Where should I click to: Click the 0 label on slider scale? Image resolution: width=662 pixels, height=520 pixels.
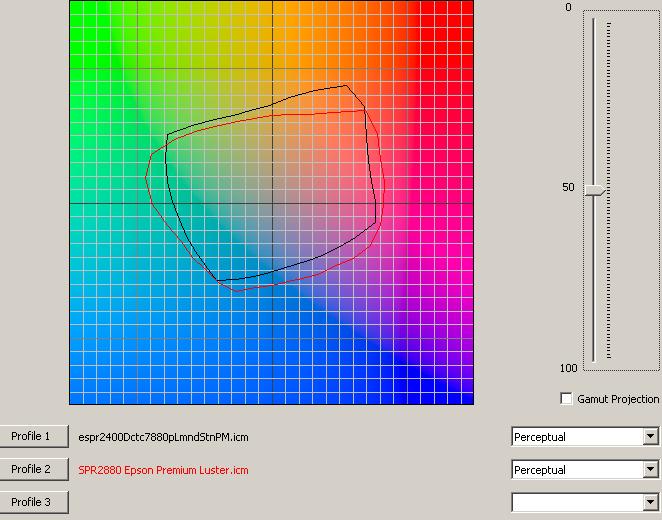coord(568,7)
